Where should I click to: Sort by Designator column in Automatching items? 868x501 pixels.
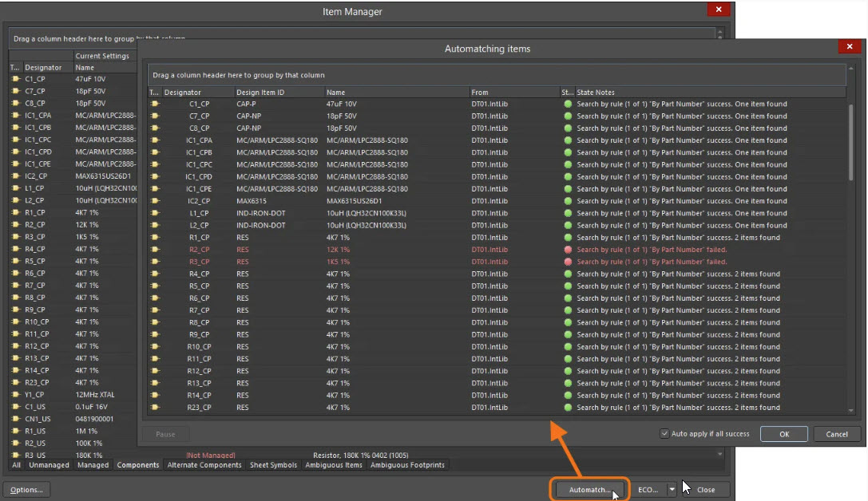[197, 93]
